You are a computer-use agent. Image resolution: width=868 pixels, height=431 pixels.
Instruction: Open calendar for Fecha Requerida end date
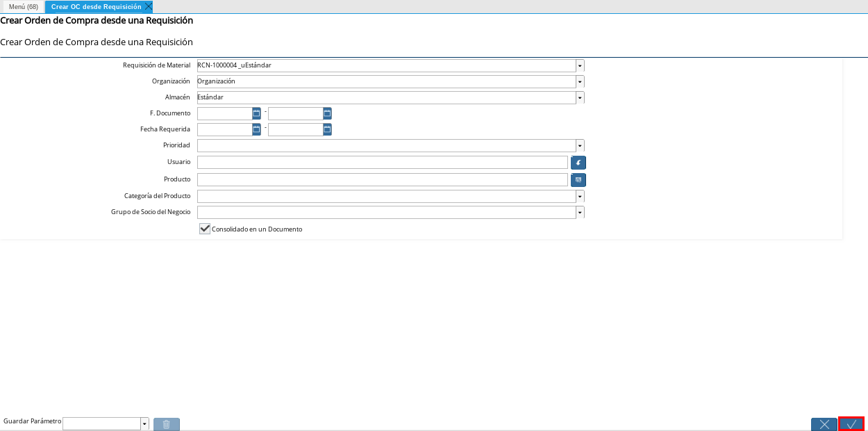coord(327,129)
